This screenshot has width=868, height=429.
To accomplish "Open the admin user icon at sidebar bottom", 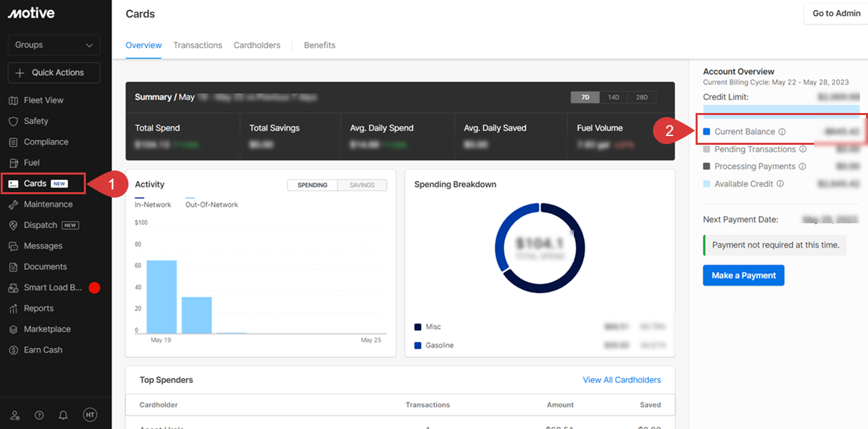I will click(x=16, y=415).
